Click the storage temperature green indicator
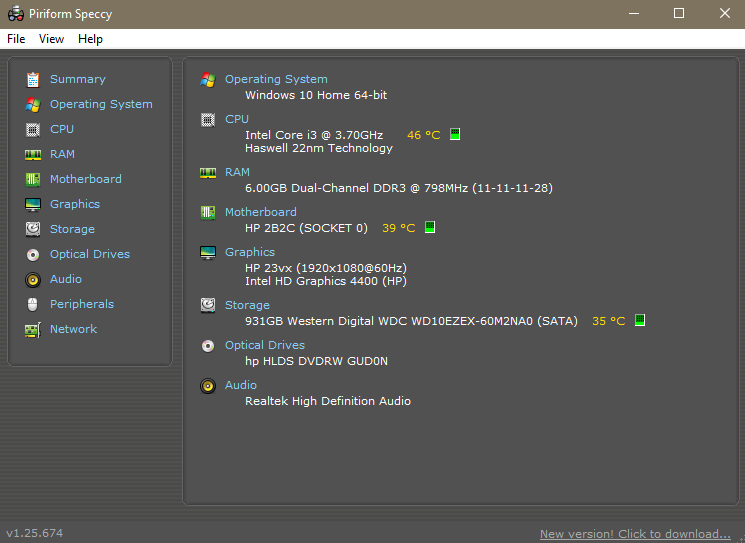Screen dimensions: 745x543 [x=640, y=321]
